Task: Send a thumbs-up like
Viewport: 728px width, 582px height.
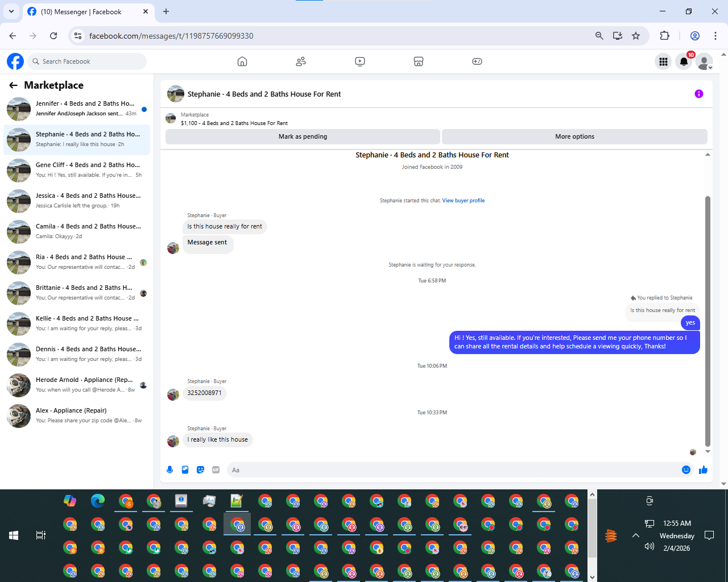Action: [703, 469]
